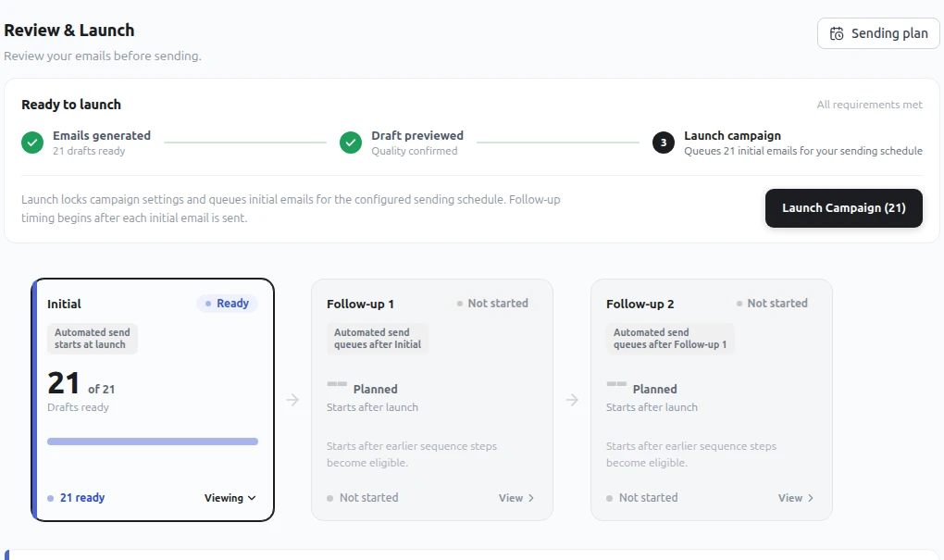The width and height of the screenshot is (944, 560).
Task: Select the Follow-up 1 card title
Action: click(x=360, y=305)
